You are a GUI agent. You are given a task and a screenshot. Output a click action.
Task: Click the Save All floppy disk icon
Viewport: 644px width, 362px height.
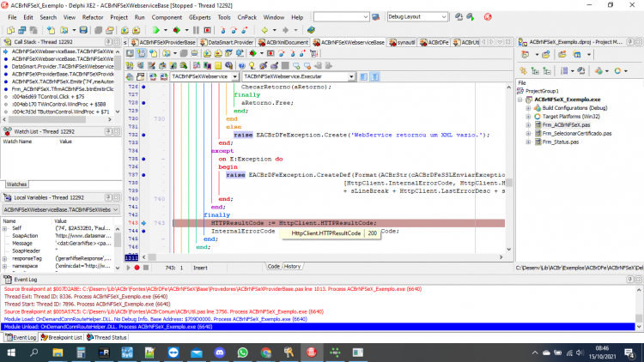pos(83,30)
